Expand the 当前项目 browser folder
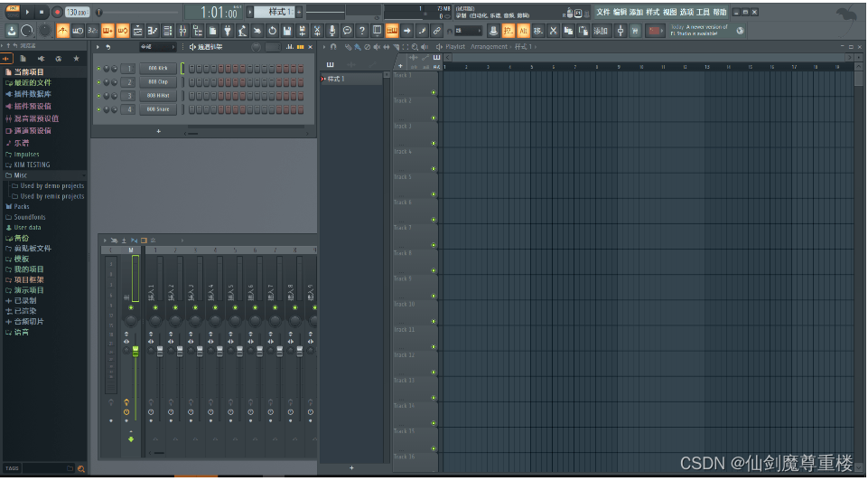868x481 pixels. [x=29, y=72]
